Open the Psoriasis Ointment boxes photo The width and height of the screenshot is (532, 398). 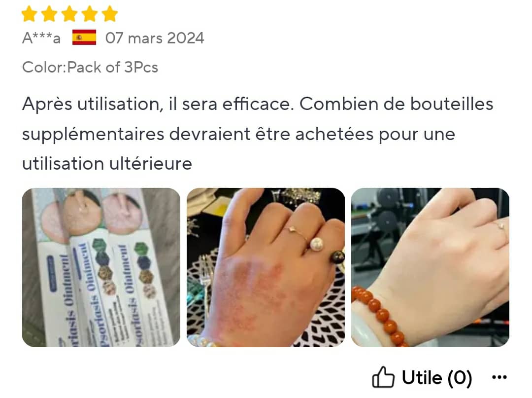[x=101, y=268]
